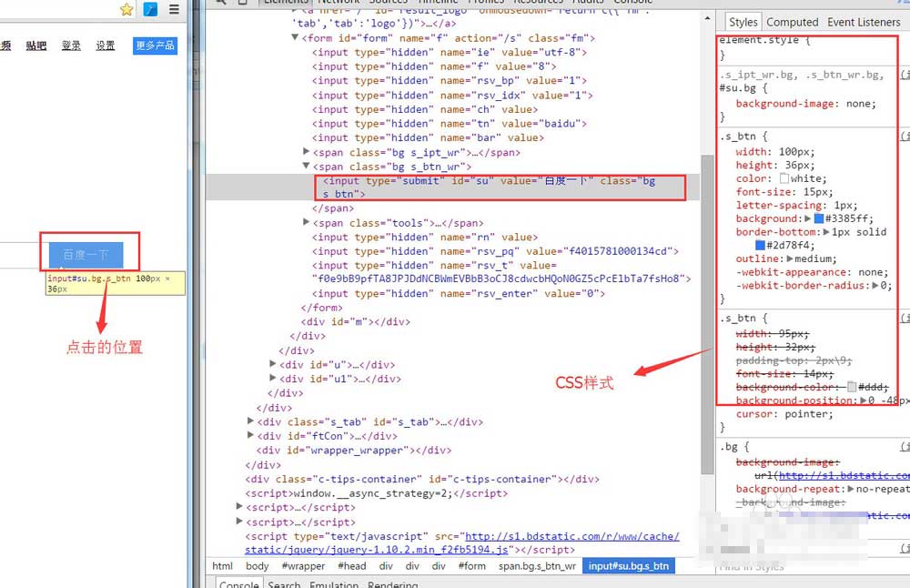
Task: Click the 设置 link on the page
Action: [x=106, y=46]
